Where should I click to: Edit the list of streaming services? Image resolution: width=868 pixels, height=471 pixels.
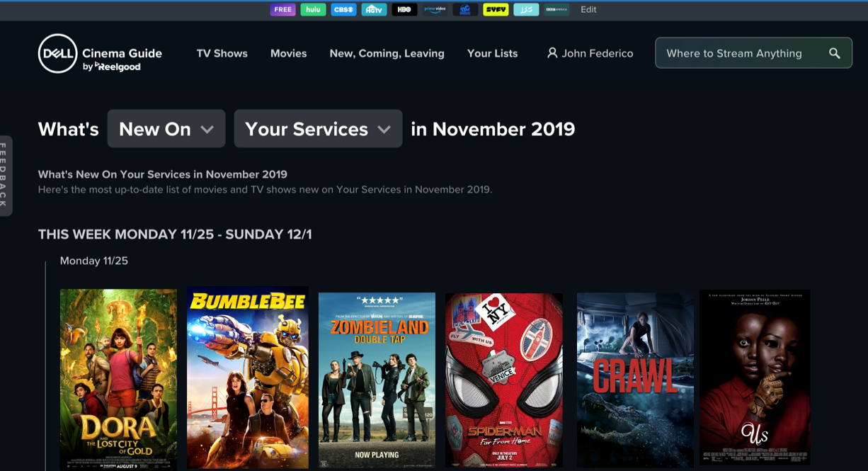point(588,10)
